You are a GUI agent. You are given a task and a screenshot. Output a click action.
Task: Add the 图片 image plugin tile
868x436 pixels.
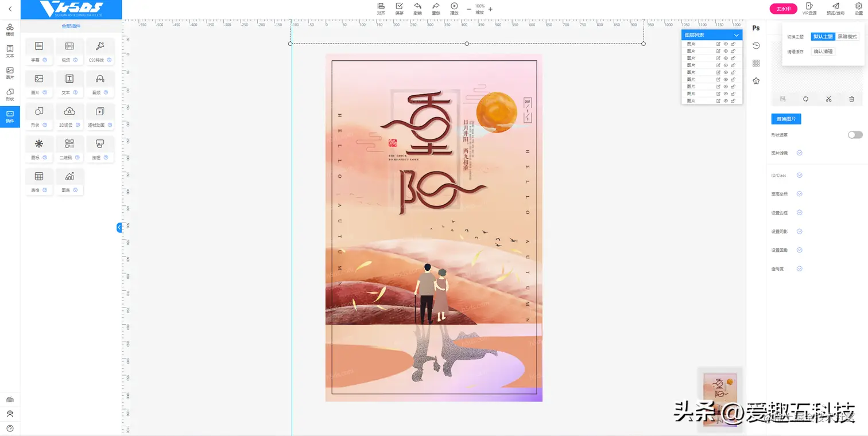pyautogui.click(x=39, y=84)
